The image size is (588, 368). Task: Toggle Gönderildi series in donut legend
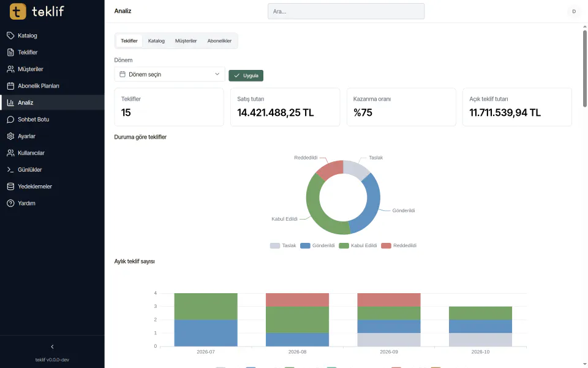317,245
